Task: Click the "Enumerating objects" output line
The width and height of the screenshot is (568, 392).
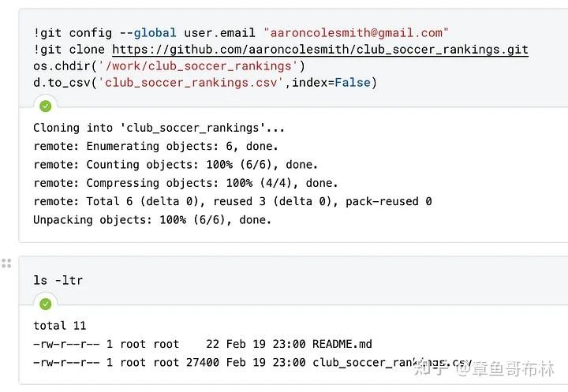Action: tap(155, 147)
